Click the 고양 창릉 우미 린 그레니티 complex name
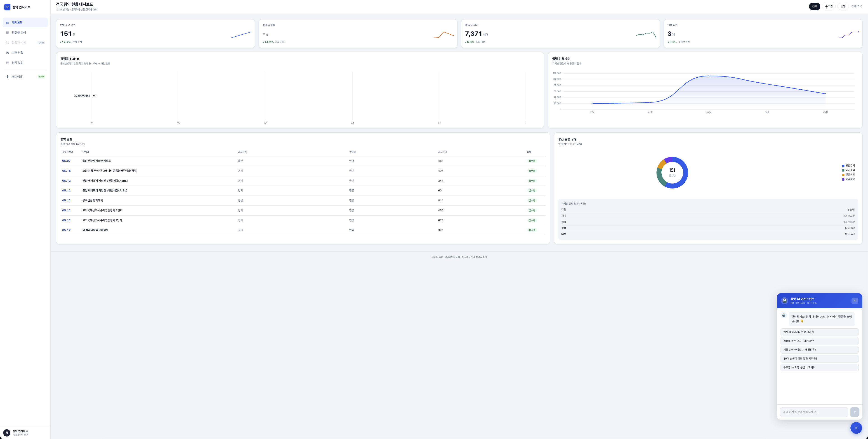 pyautogui.click(x=110, y=171)
